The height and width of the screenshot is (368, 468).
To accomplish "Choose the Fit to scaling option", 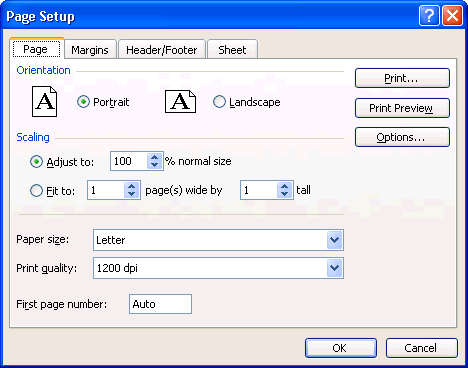I will 36,191.
